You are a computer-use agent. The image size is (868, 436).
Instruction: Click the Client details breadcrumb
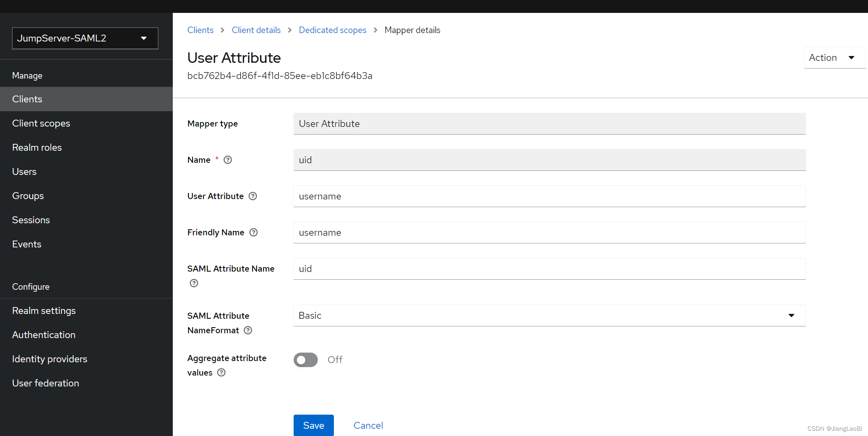(256, 30)
